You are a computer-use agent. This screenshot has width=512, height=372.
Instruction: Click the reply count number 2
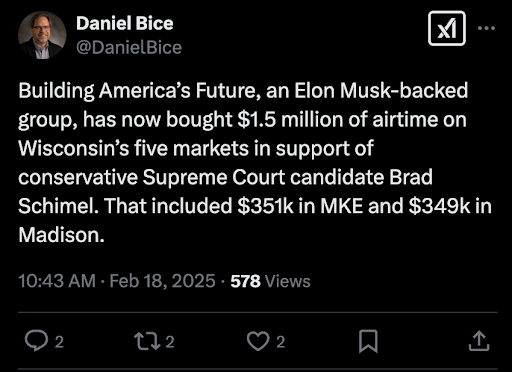tap(59, 342)
